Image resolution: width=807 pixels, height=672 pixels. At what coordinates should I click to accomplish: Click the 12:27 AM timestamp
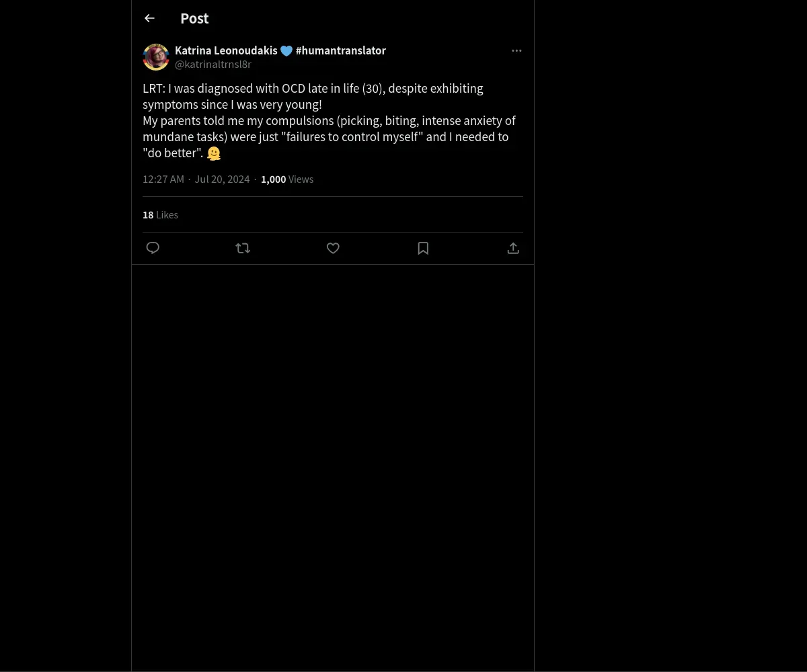point(163,179)
